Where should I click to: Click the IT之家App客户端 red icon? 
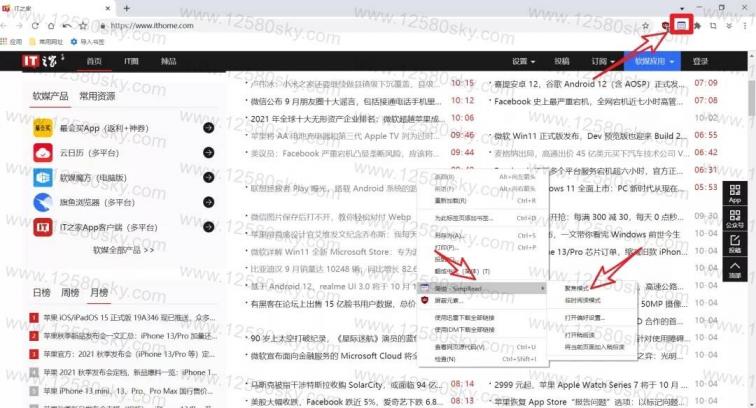[x=43, y=227]
